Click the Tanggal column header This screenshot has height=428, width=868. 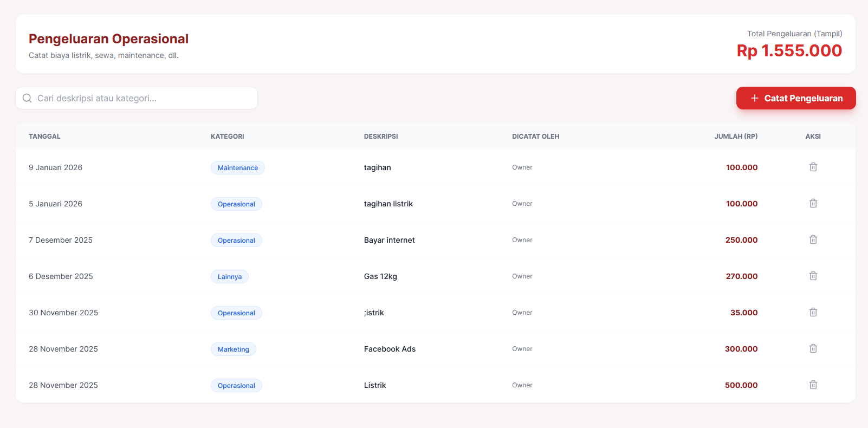tap(44, 137)
